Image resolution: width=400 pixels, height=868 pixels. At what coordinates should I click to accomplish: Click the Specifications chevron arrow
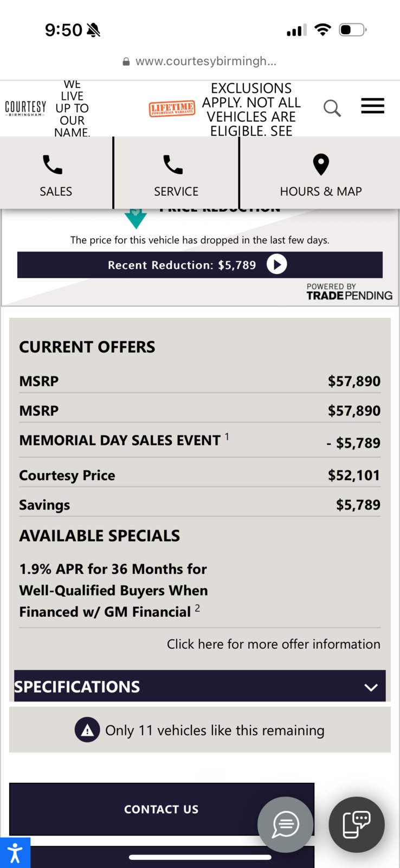(x=371, y=687)
